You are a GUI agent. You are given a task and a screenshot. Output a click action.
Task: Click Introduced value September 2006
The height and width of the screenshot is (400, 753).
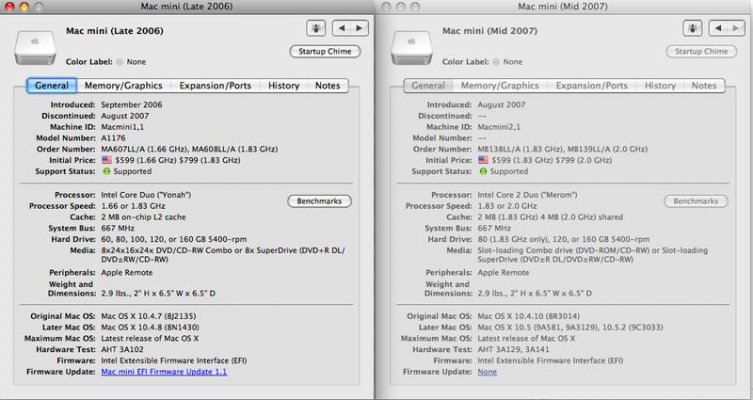(132, 105)
